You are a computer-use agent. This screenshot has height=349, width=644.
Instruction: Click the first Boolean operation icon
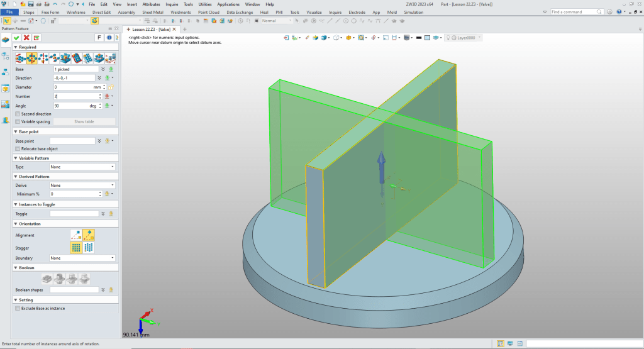47,277
